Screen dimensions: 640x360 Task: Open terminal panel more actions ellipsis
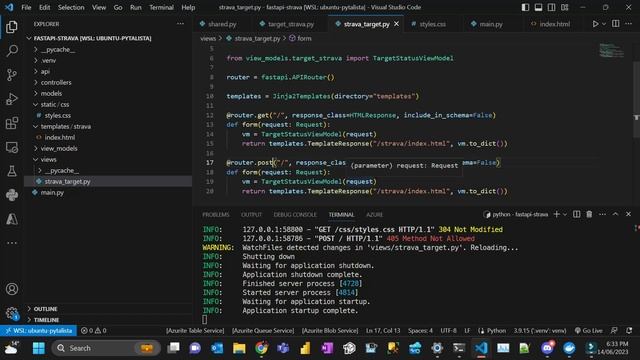[602, 214]
